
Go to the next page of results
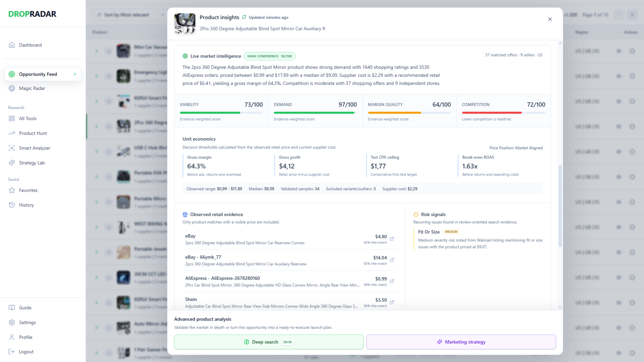[632, 15]
